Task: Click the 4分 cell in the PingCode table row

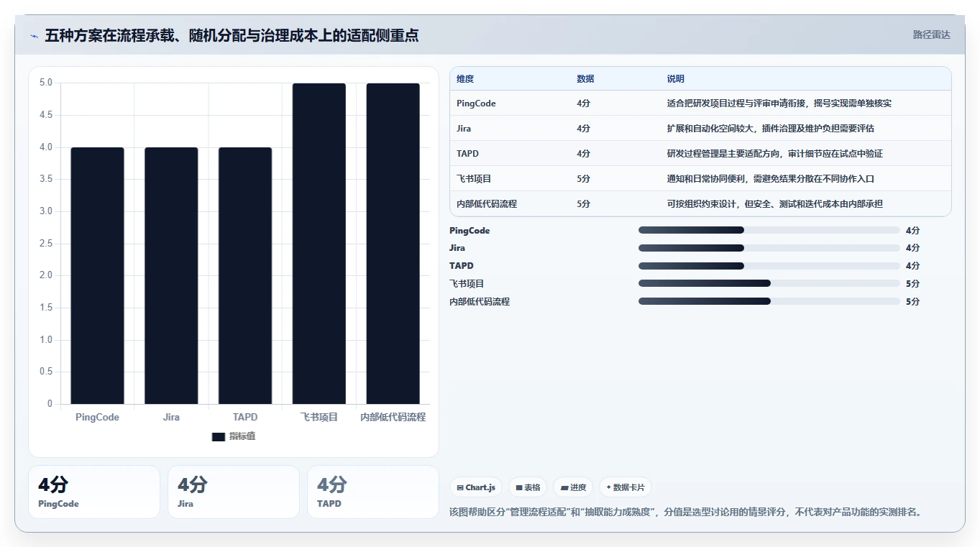Action: 583,104
